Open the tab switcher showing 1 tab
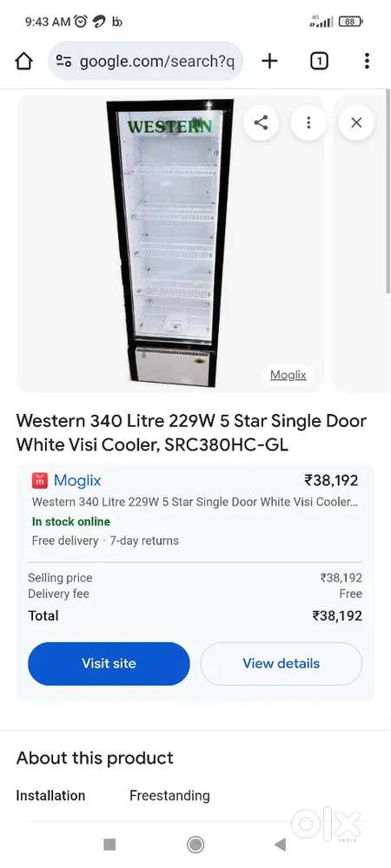This screenshot has width=391, height=868. [x=319, y=61]
